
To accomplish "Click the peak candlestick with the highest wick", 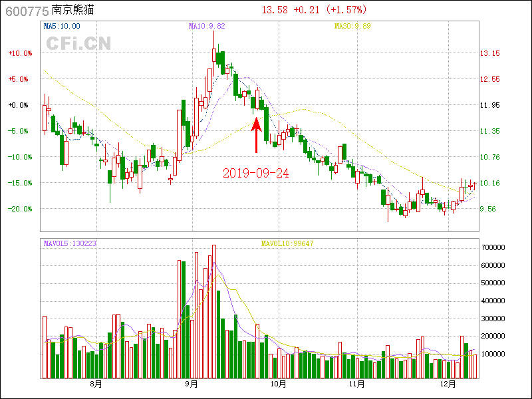I will 214,53.
